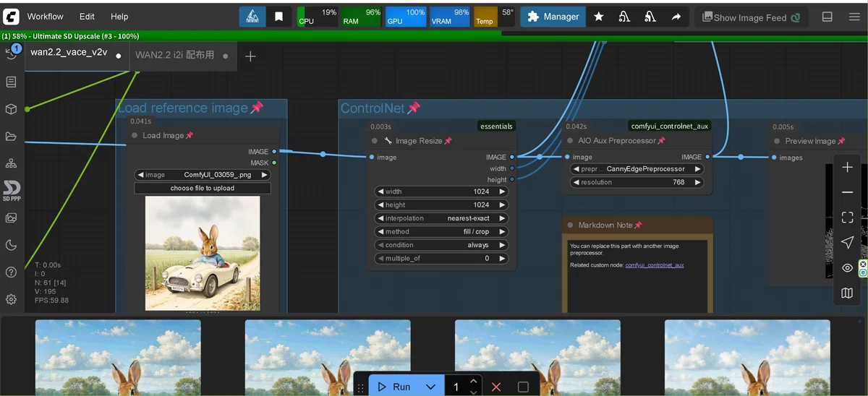
Task: Open the Workflow menu
Action: 45,17
